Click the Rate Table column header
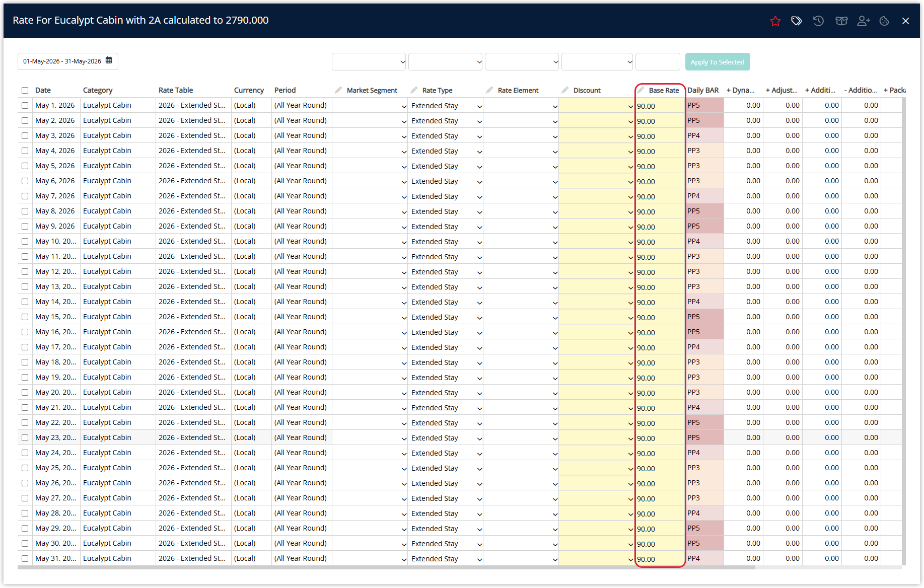 point(176,90)
